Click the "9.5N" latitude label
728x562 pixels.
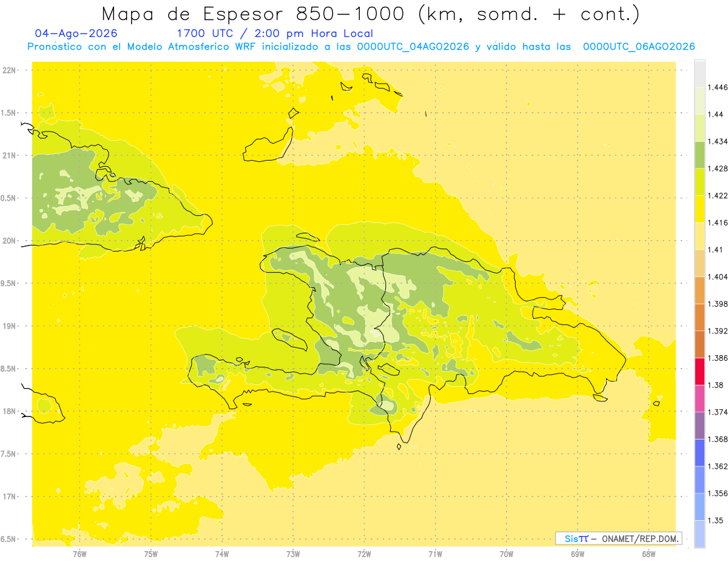click(x=8, y=284)
